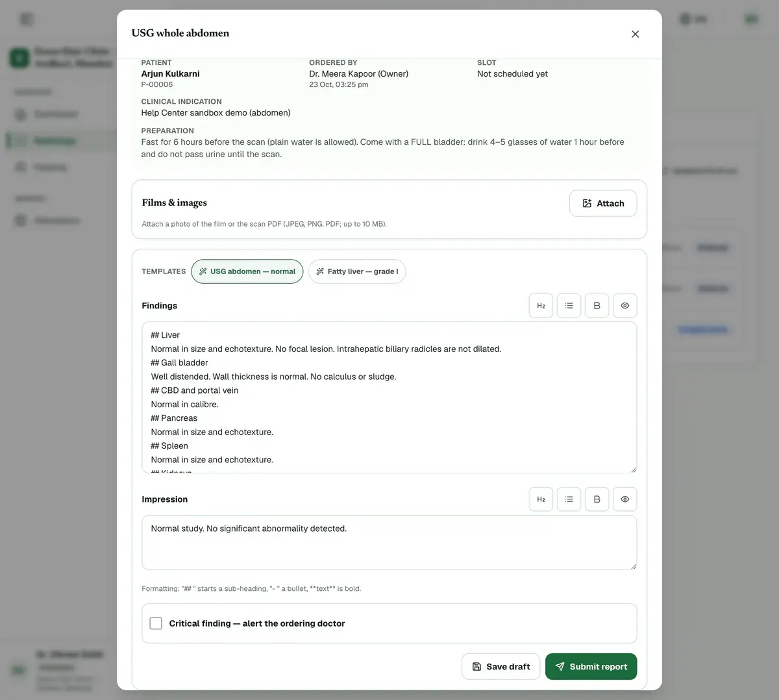Click the ## Liver line in Findings
Image resolution: width=779 pixels, height=700 pixels.
[x=166, y=335]
